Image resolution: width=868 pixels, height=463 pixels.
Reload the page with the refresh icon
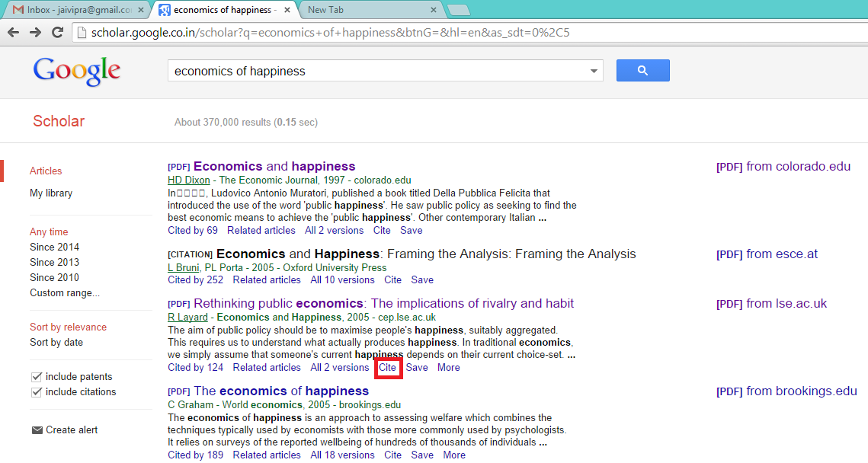click(58, 33)
